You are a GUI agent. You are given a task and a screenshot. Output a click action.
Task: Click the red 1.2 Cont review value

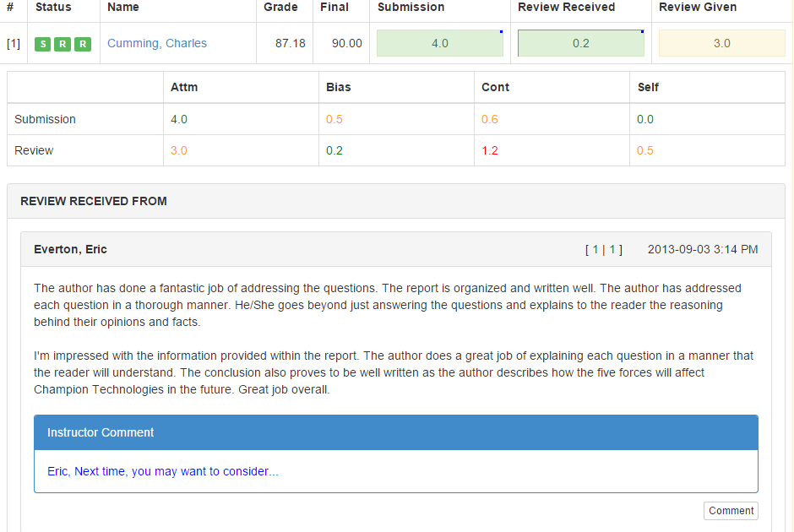(490, 150)
